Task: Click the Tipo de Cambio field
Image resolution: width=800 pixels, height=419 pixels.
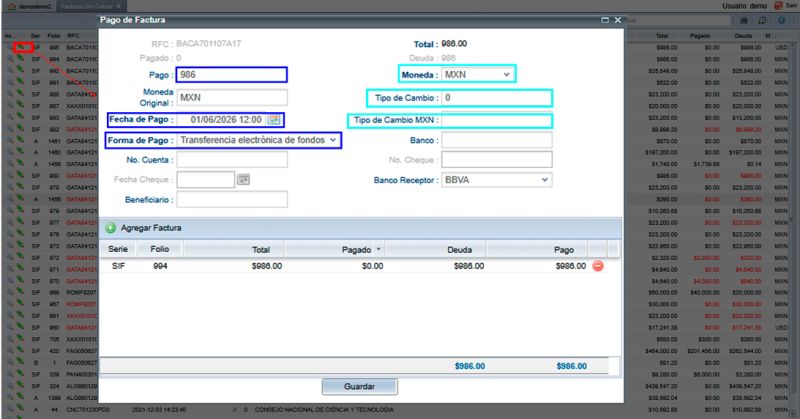Action: coord(496,97)
